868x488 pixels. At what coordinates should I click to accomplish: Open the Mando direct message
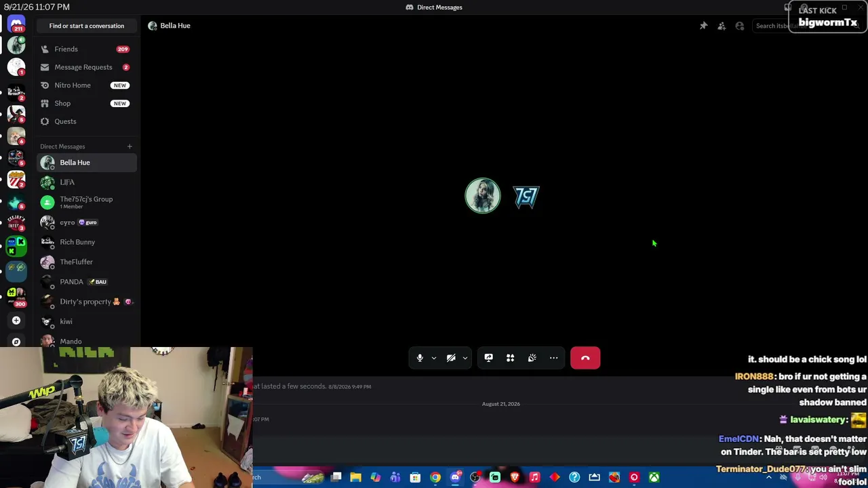click(87, 341)
